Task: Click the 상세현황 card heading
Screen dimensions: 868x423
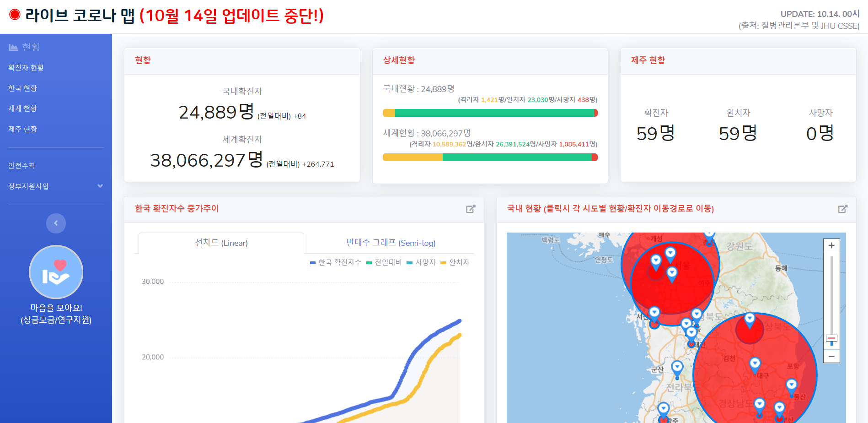Action: pyautogui.click(x=399, y=60)
